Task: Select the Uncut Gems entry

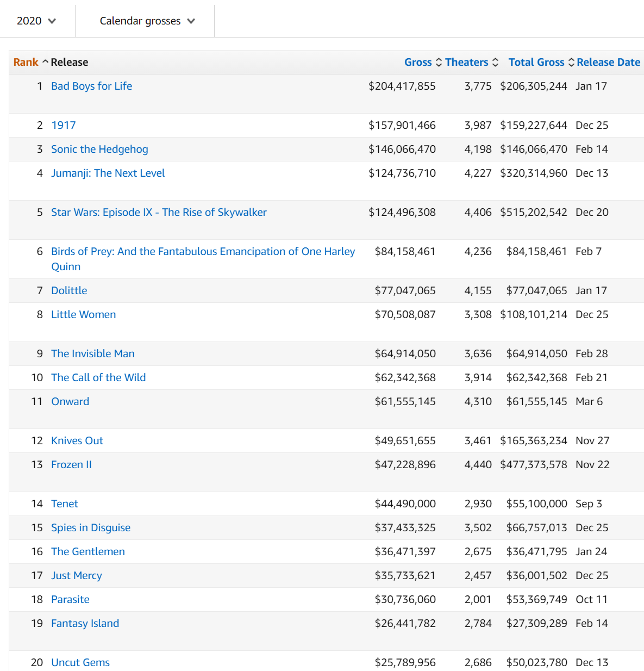Action: tap(80, 662)
